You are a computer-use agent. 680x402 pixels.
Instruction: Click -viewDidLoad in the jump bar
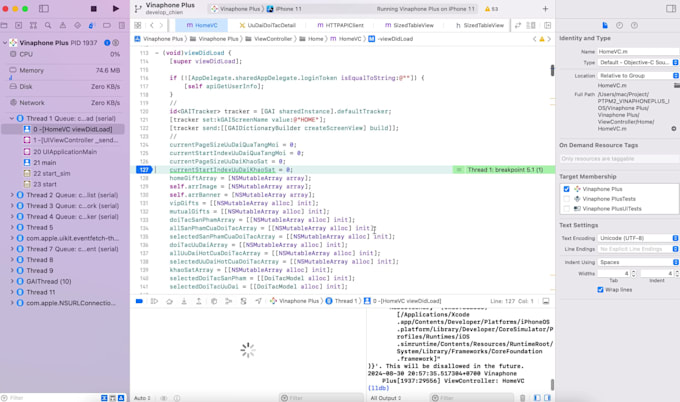coord(391,39)
